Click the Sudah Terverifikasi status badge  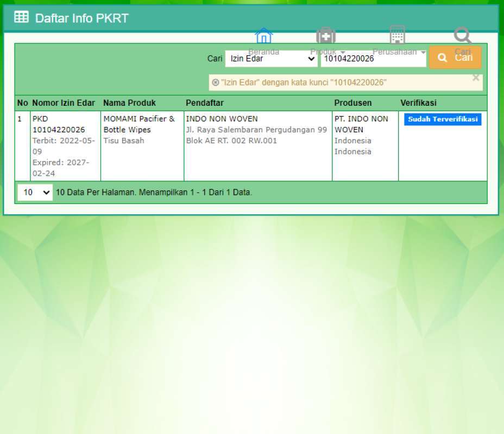pyautogui.click(x=443, y=119)
